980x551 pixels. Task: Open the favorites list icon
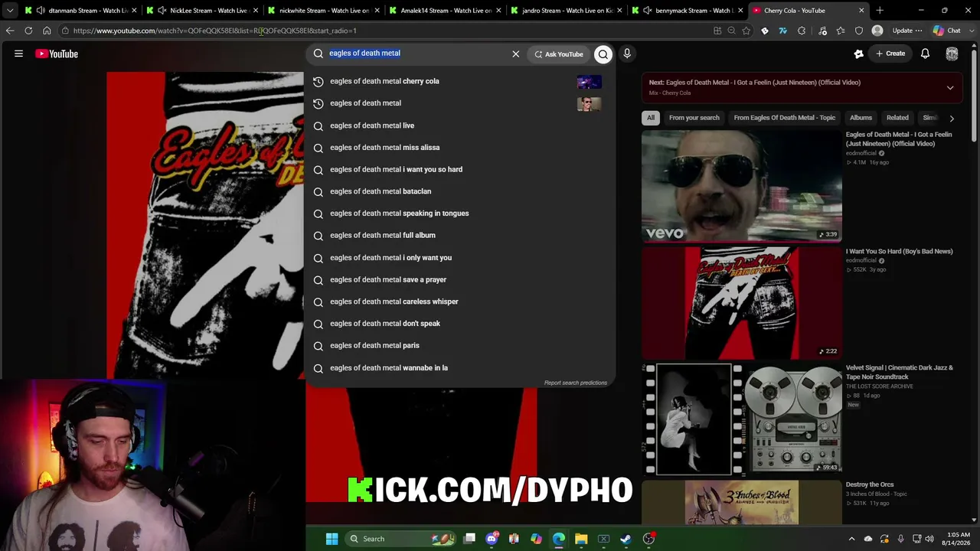(x=841, y=31)
